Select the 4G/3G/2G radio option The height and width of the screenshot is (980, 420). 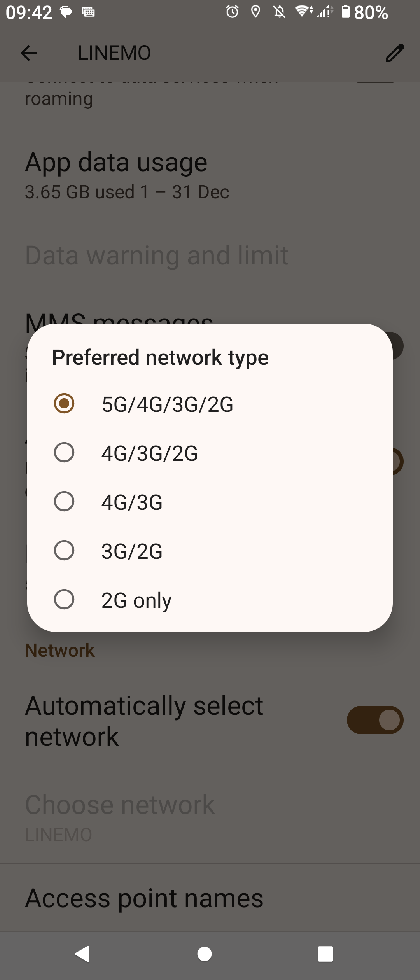coord(64,453)
